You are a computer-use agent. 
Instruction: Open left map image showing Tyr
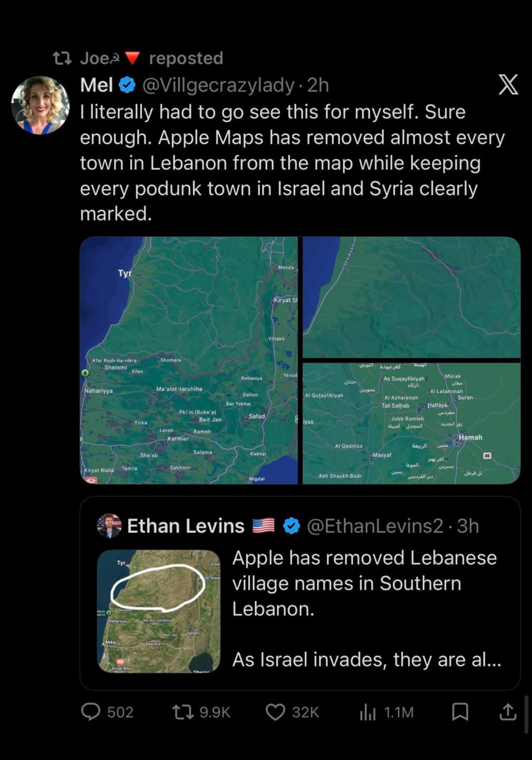click(x=189, y=360)
